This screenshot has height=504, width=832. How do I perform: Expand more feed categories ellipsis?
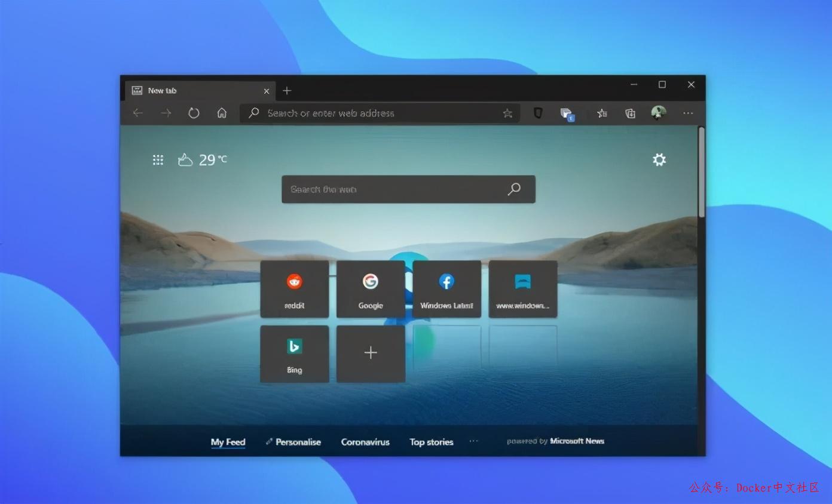pos(474,441)
